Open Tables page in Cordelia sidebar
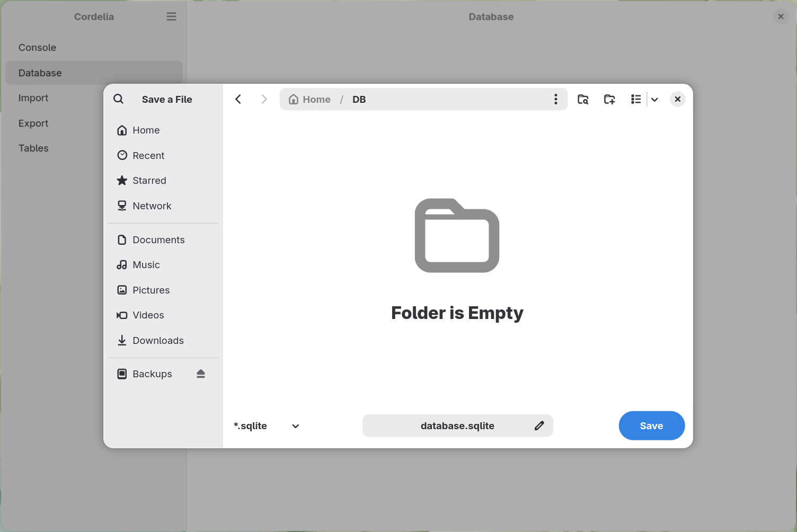This screenshot has height=532, width=797. pyautogui.click(x=94, y=148)
